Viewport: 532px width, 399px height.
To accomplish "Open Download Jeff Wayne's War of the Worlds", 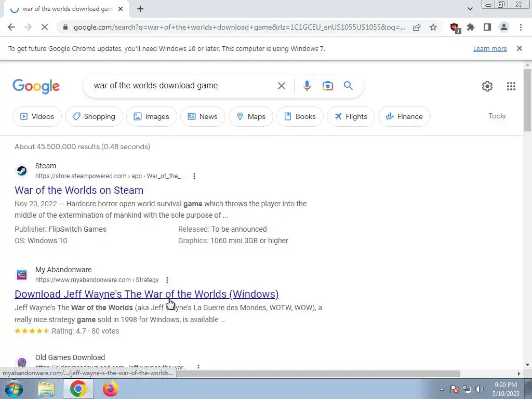I will tap(147, 294).
